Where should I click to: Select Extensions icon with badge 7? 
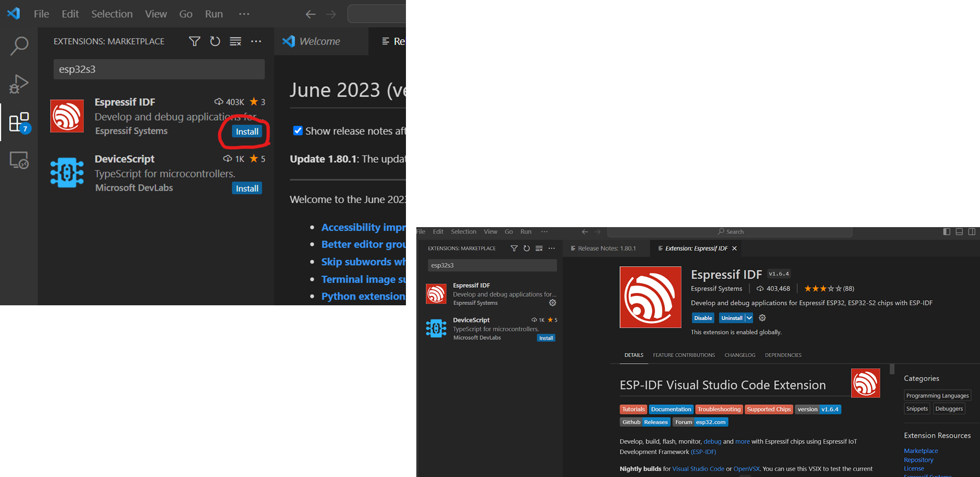click(x=20, y=122)
